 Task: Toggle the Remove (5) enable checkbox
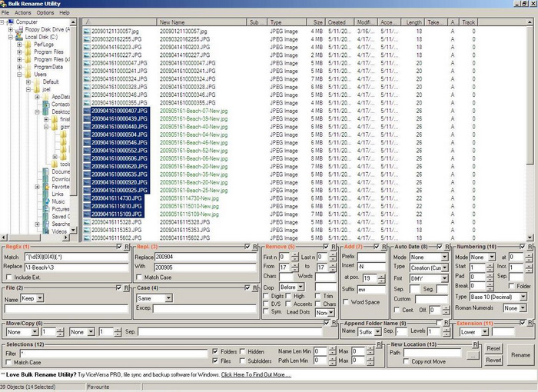(x=326, y=247)
